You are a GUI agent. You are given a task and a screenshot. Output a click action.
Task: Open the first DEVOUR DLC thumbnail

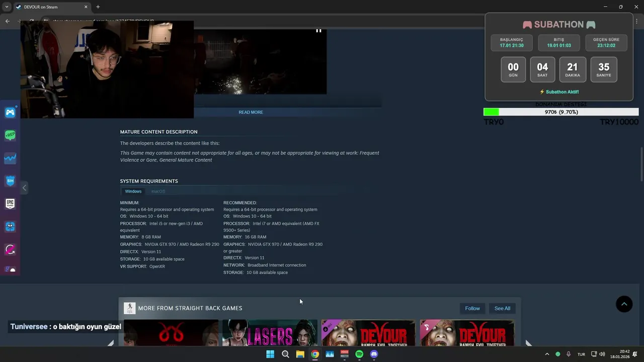click(x=368, y=333)
